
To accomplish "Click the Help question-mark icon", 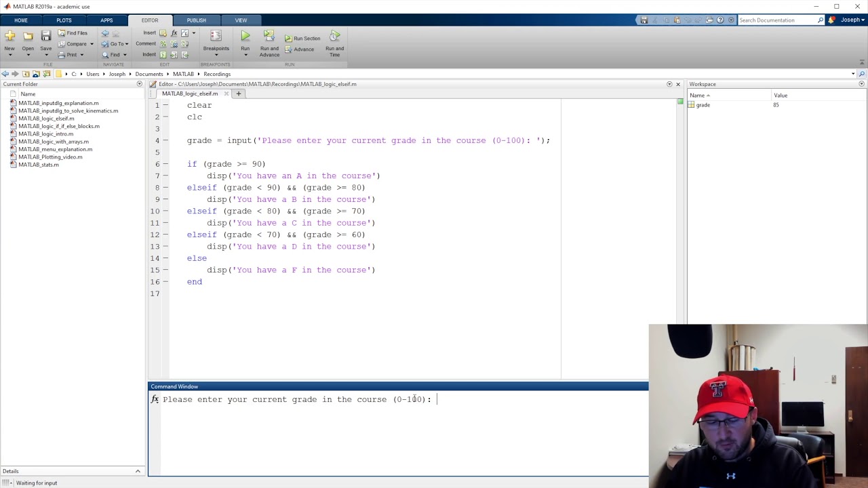I will click(x=720, y=20).
